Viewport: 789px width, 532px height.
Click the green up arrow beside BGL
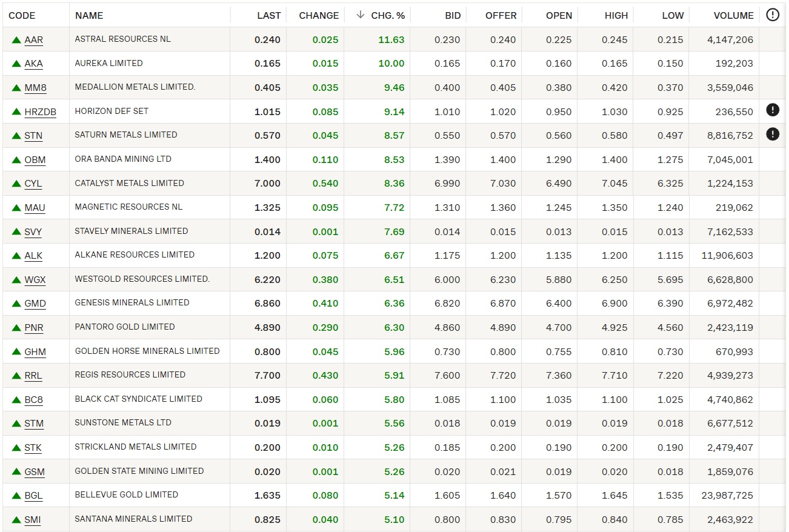pos(16,496)
